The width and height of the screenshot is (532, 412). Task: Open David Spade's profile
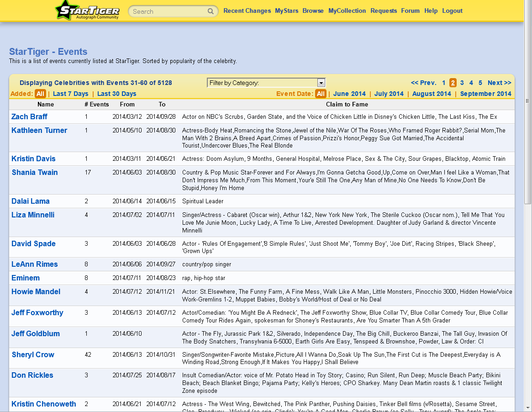click(x=33, y=243)
